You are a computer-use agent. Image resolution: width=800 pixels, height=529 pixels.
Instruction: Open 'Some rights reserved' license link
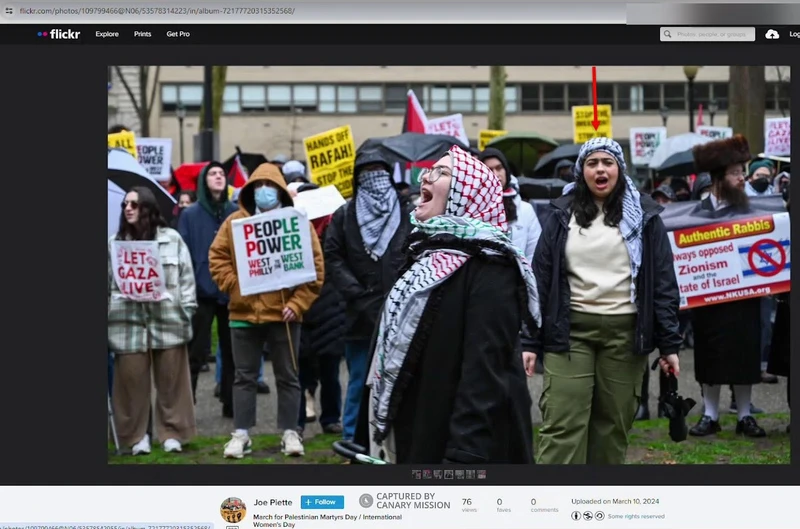(631, 516)
